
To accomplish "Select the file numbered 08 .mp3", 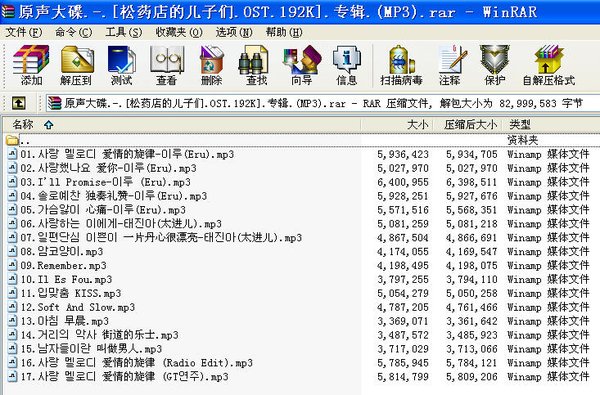I will click(x=62, y=251).
